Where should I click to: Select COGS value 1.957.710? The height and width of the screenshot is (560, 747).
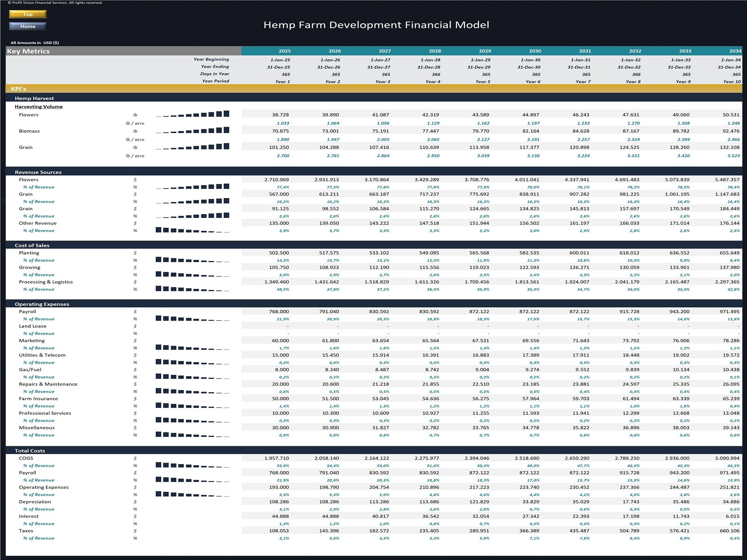pos(276,458)
